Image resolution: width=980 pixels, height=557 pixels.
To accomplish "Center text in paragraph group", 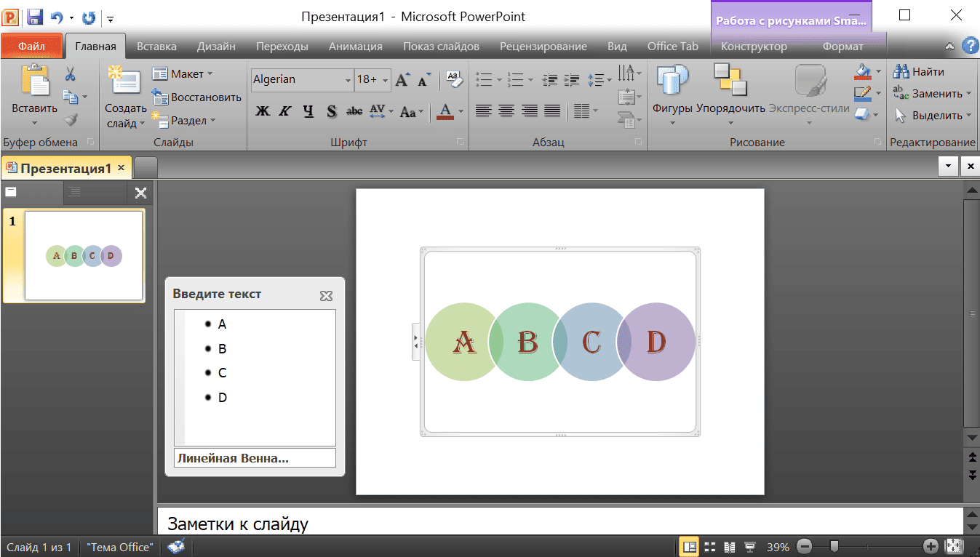I will coord(506,111).
